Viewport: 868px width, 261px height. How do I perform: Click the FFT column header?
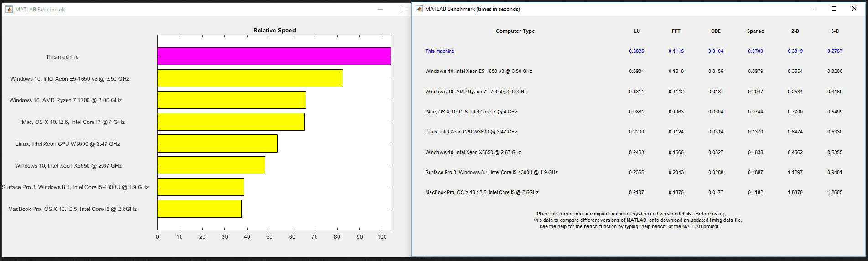coord(676,31)
